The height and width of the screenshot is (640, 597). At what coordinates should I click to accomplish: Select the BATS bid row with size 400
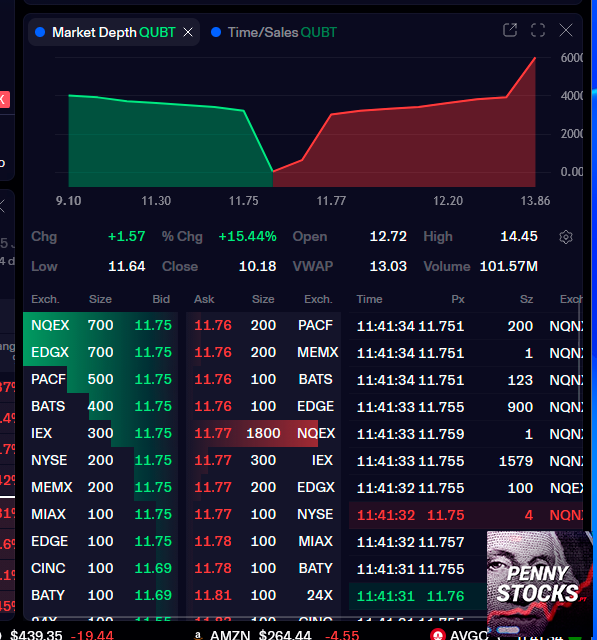101,406
